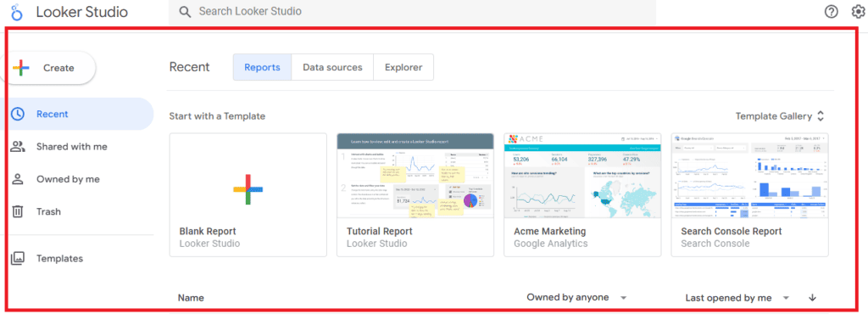Focus the Search Looker Studio field
This screenshot has width=868, height=320.
click(413, 12)
